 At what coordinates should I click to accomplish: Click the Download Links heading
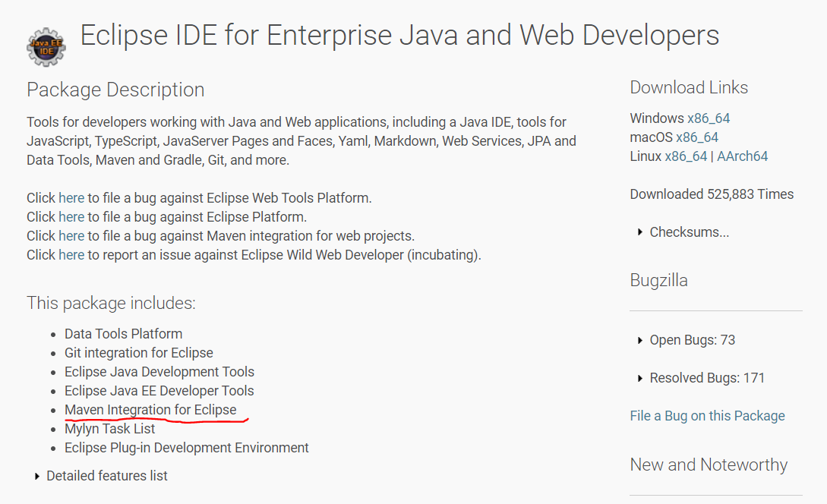tap(689, 87)
